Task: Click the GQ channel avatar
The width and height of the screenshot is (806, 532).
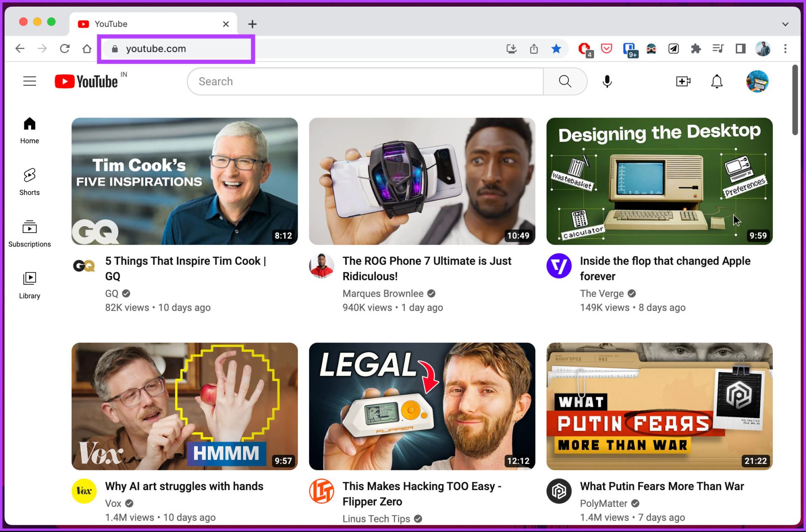Action: [84, 266]
